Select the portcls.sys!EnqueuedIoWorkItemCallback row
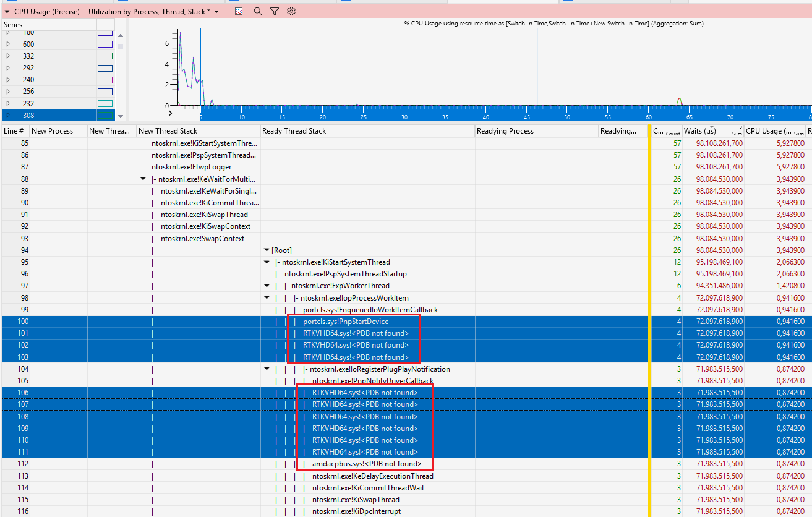The width and height of the screenshot is (812, 517). (x=406, y=310)
